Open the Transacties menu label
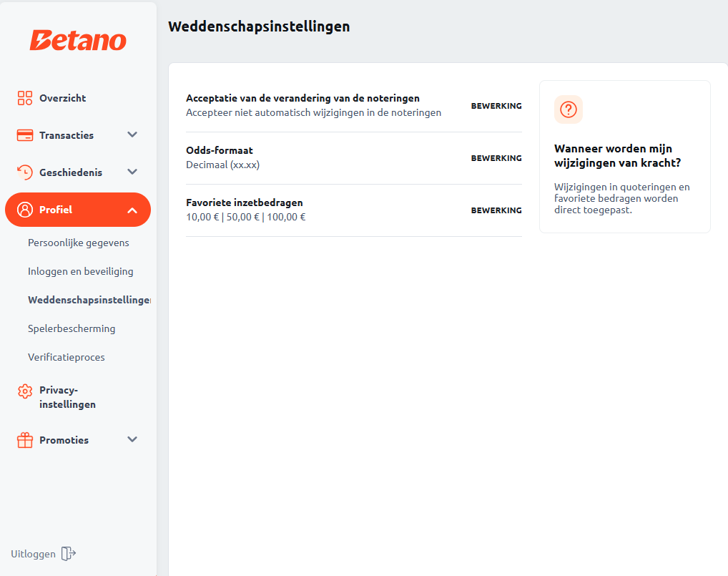 coord(67,135)
